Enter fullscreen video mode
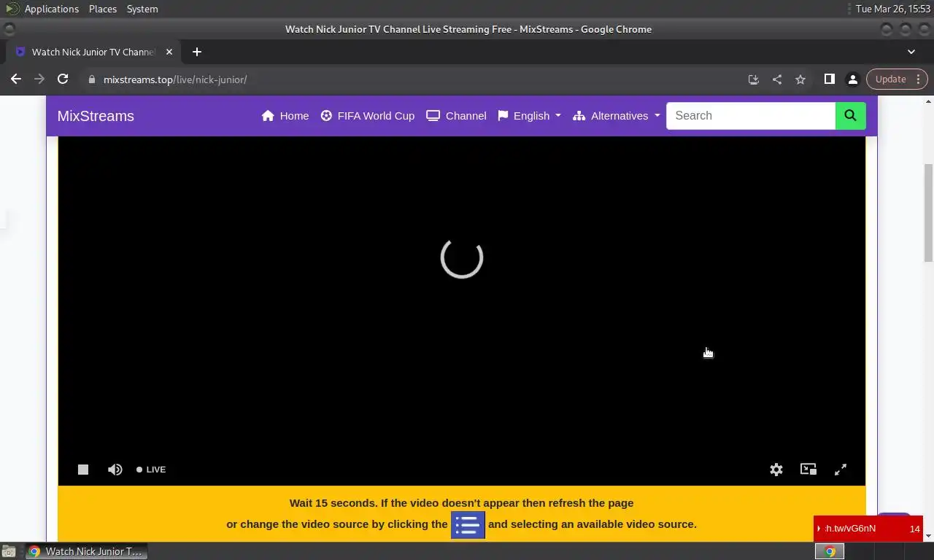934x560 pixels. click(x=841, y=470)
